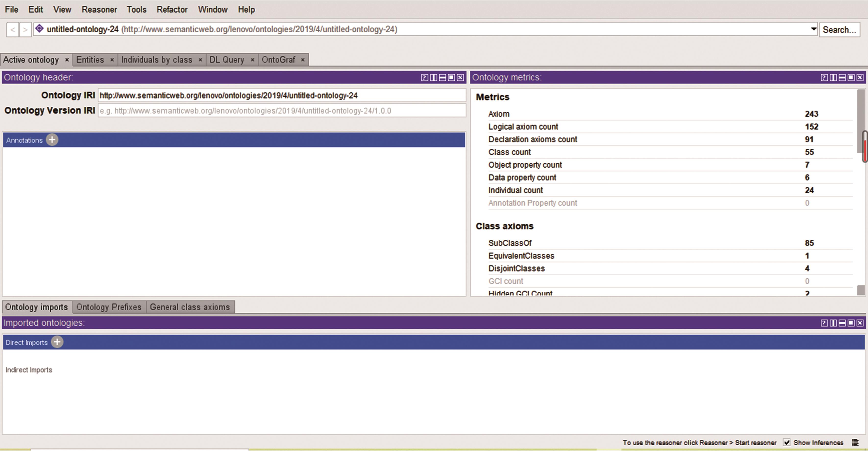The image size is (868, 452).
Task: Switch to the DL Query tab
Action: coord(227,60)
